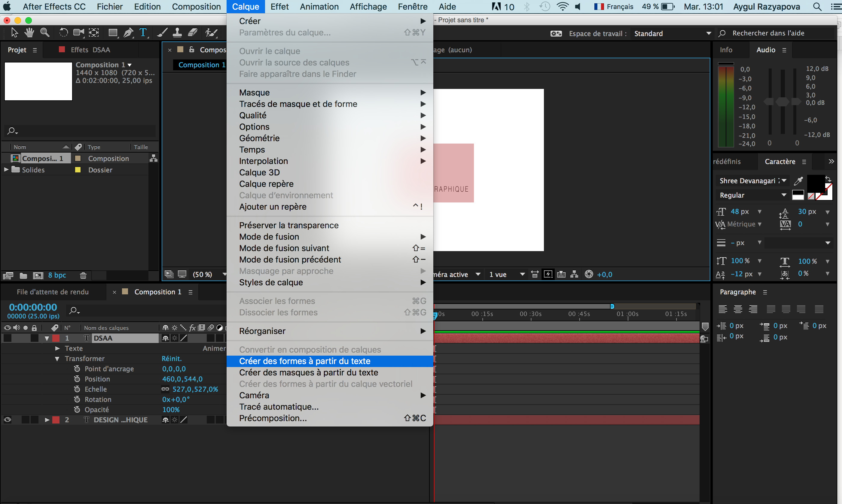Expand the Solides folder
842x504 pixels.
click(x=6, y=169)
